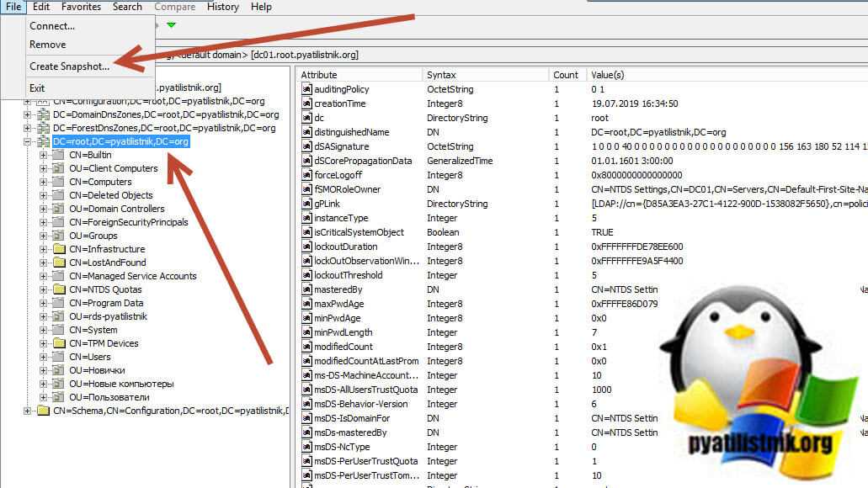Click the selected DC=root domain icon
The width and height of the screenshot is (868, 488).
click(43, 141)
